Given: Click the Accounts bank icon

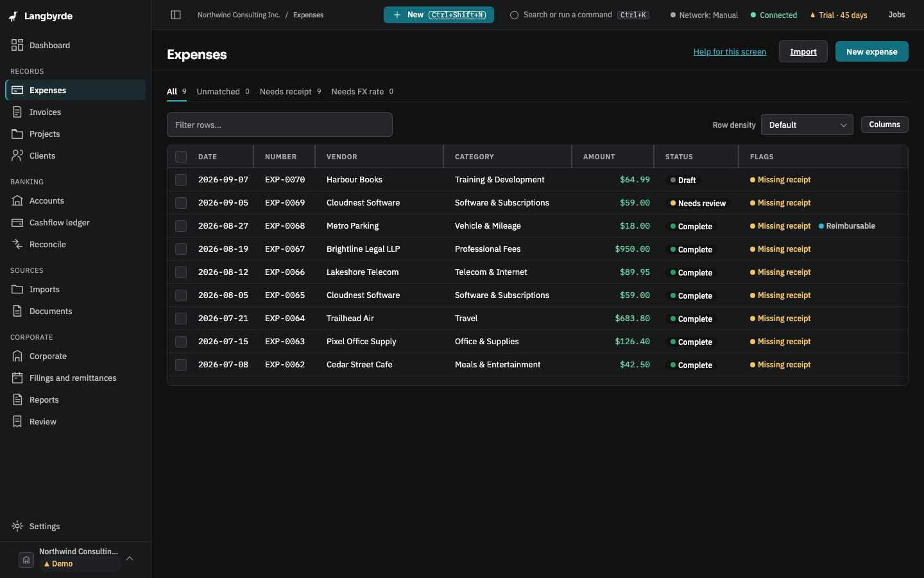Looking at the screenshot, I should tap(17, 200).
